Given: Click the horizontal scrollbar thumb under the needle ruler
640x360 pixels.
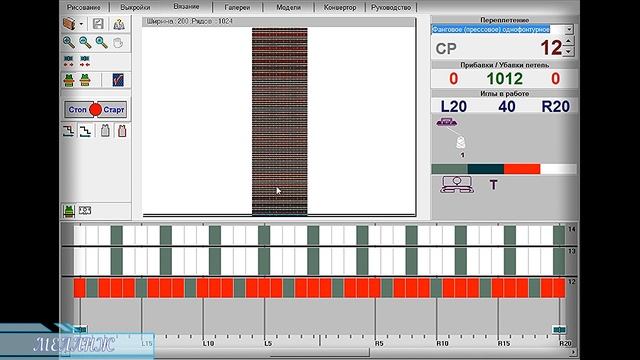Looking at the screenshot, I should point(320,352).
